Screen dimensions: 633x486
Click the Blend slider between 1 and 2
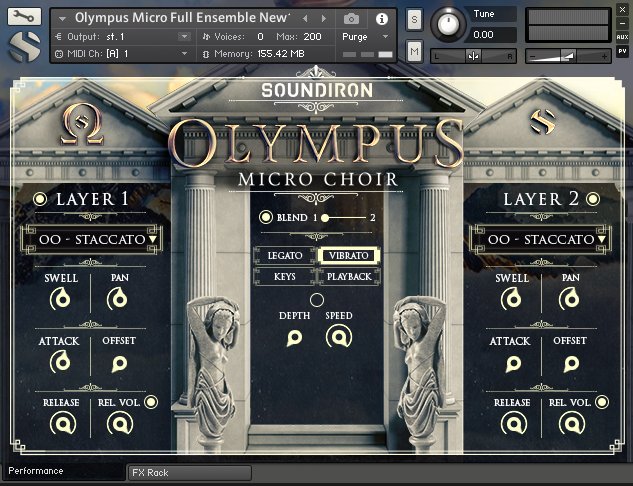(x=345, y=217)
